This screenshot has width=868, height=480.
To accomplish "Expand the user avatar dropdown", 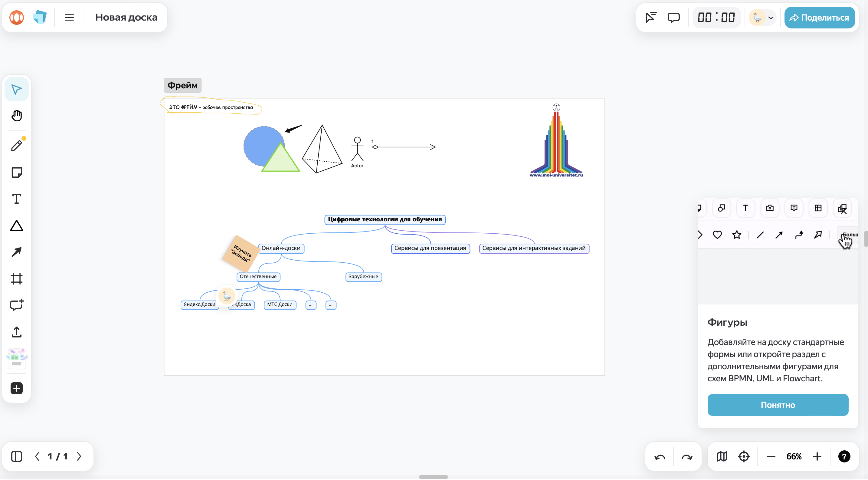I will [771, 18].
